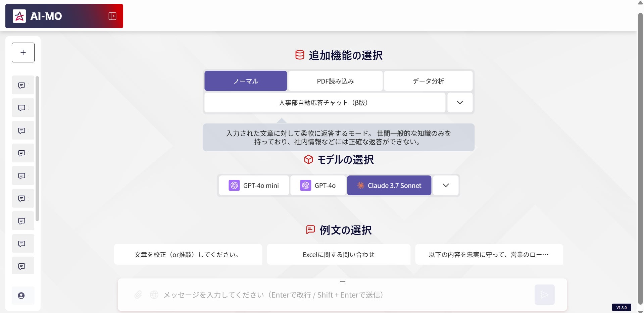Click OpenAI icon on GPT-4o mini
Screen dimensions: 644x313
click(x=234, y=186)
